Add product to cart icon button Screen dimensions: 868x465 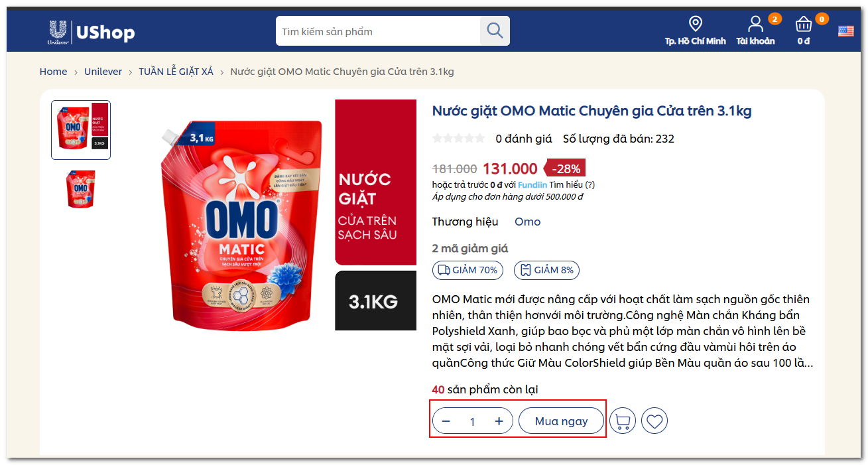pos(622,421)
